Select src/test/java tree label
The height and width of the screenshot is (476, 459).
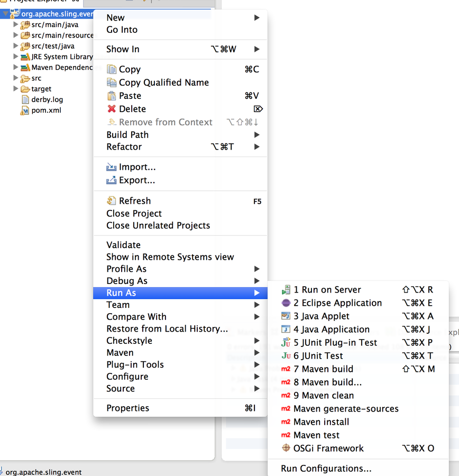pyautogui.click(x=53, y=46)
